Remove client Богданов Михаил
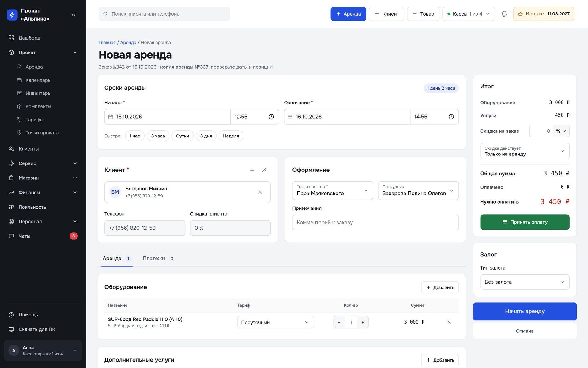The image size is (588, 368). pos(260,192)
